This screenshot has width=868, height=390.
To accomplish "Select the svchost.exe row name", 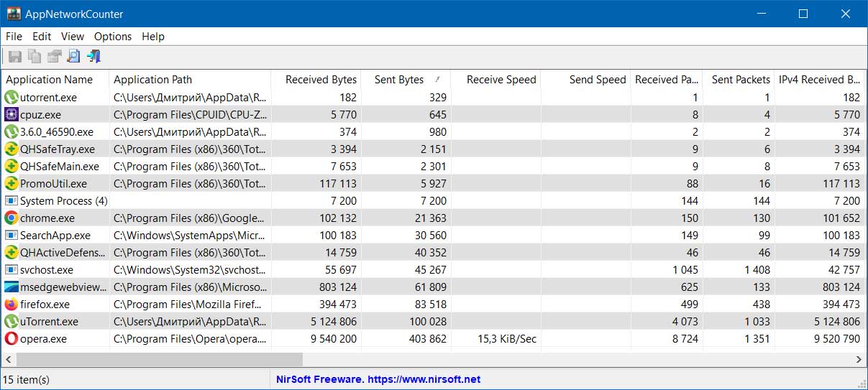I will [x=47, y=270].
